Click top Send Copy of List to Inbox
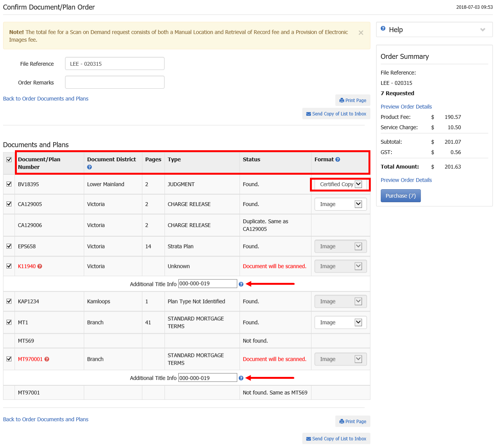494x448 pixels. pos(336,114)
